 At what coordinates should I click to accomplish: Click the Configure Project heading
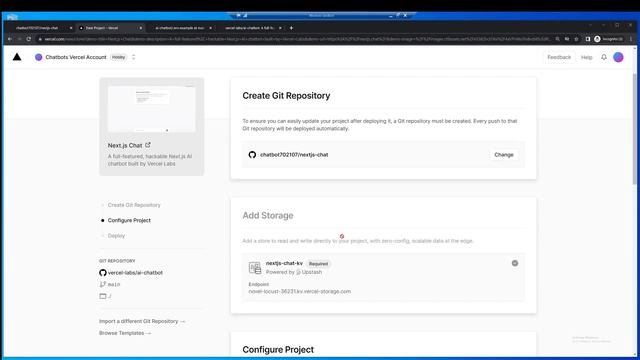coord(278,350)
